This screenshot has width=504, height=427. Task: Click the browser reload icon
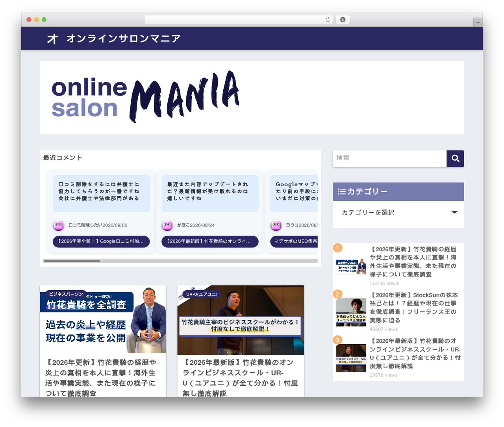[x=328, y=20]
